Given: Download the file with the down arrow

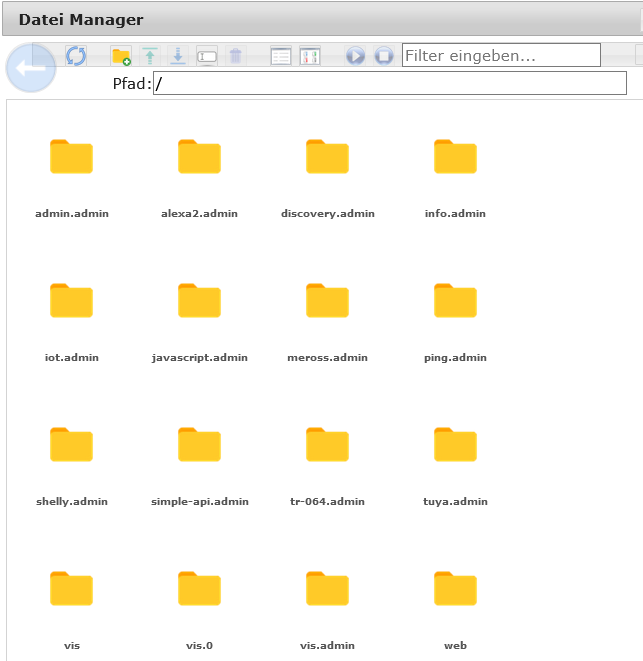Looking at the screenshot, I should click(178, 56).
